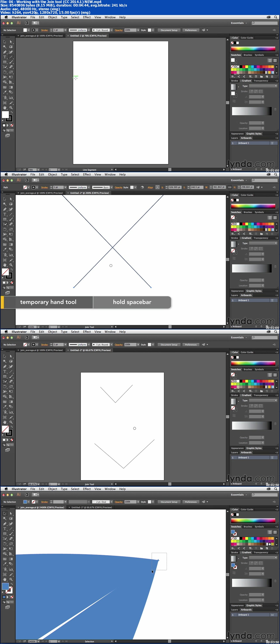Click Delete Swatch trash icon in 76% window
The image size is (280, 644).
(x=272, y=77)
